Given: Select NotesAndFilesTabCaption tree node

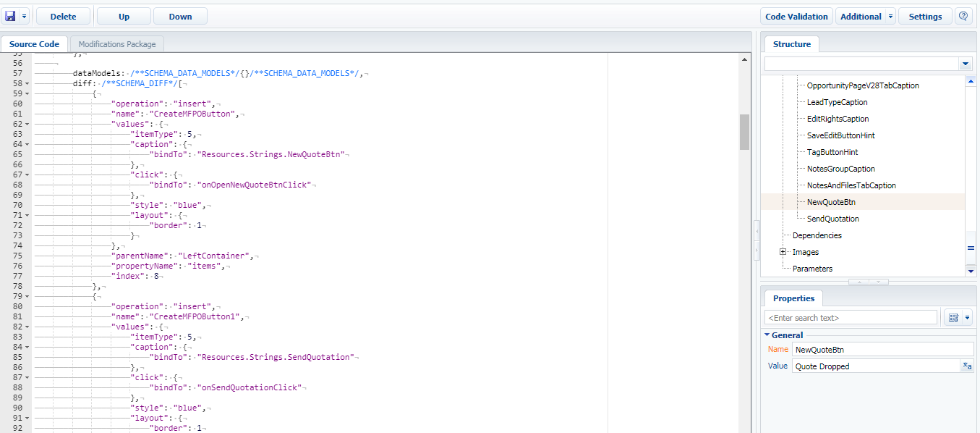Looking at the screenshot, I should 851,185.
